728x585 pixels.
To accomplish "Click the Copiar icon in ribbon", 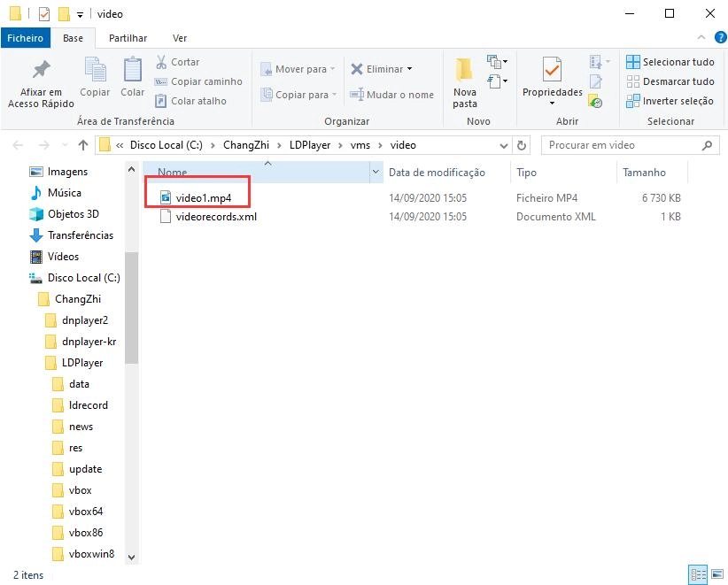I will click(95, 70).
